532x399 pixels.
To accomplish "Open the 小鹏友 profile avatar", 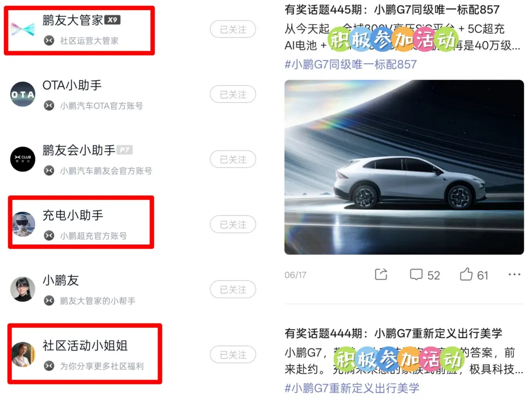I will (23, 289).
